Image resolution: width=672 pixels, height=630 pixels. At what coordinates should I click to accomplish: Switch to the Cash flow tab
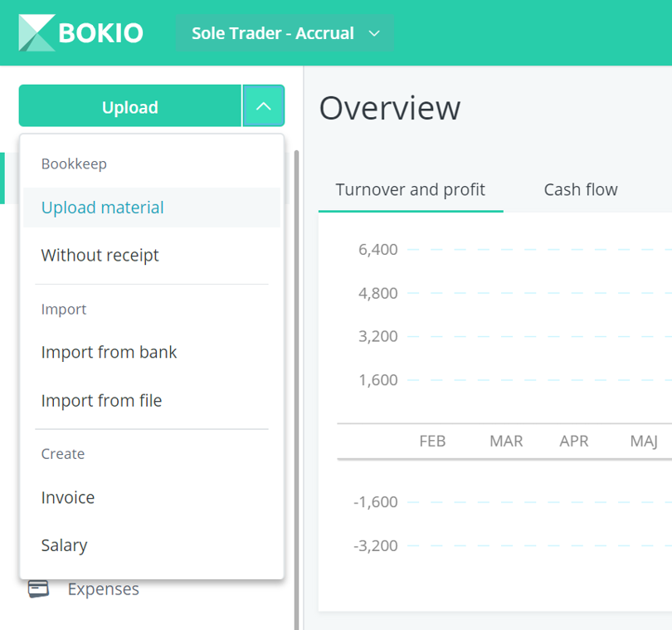click(x=581, y=189)
